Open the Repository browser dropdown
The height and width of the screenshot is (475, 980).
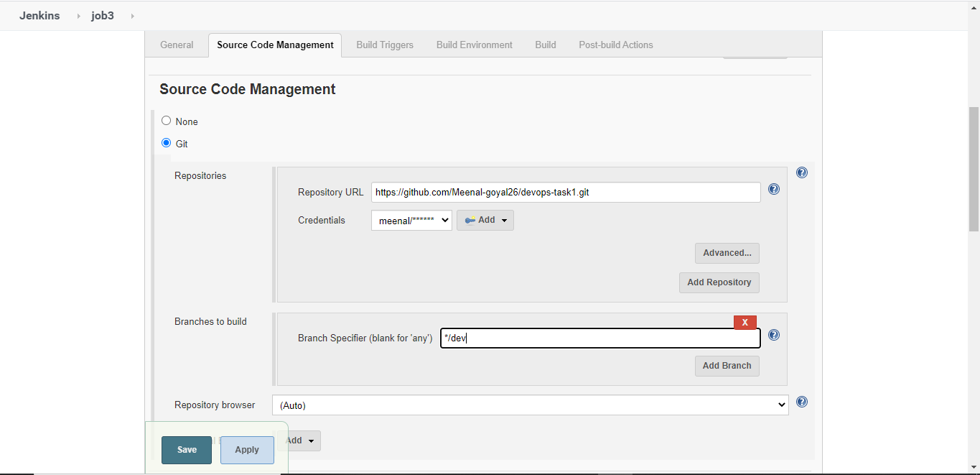(530, 405)
